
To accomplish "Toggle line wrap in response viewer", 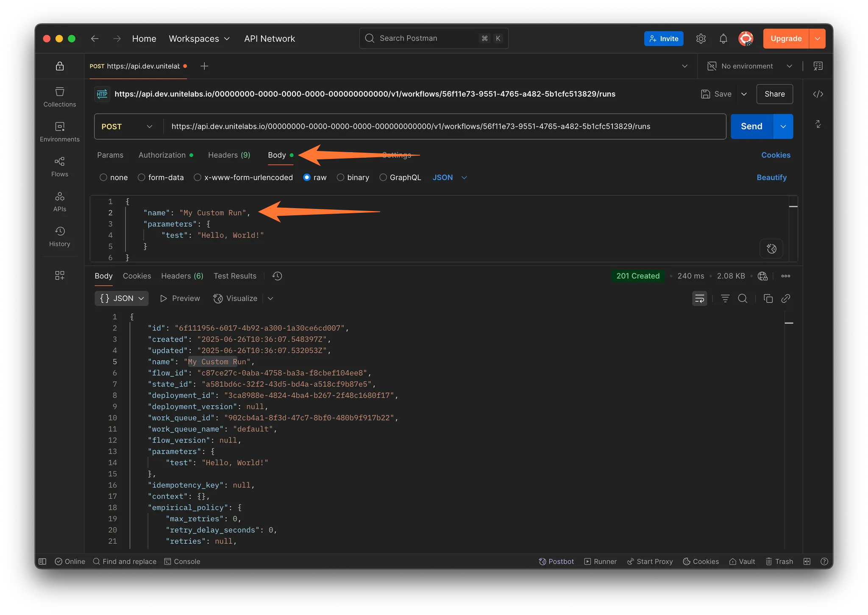I will click(699, 298).
